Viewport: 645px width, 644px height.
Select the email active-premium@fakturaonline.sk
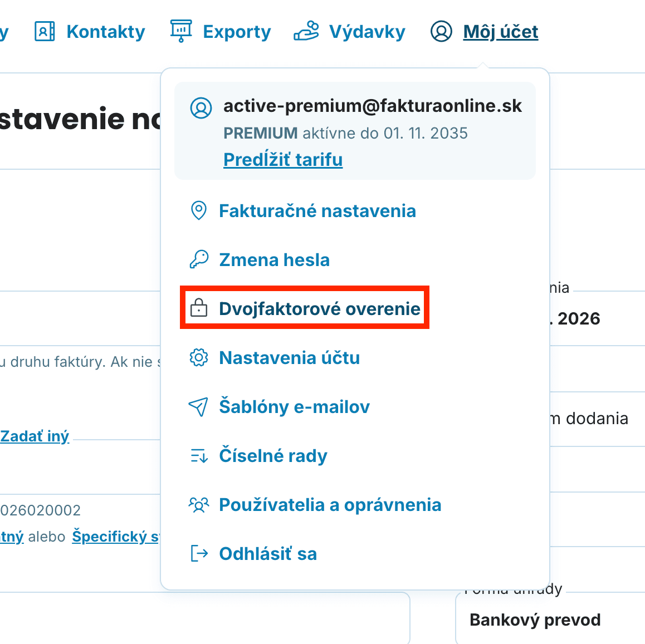click(373, 106)
